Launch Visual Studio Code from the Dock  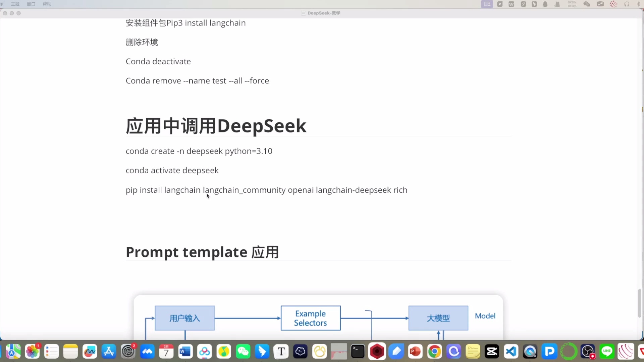511,351
